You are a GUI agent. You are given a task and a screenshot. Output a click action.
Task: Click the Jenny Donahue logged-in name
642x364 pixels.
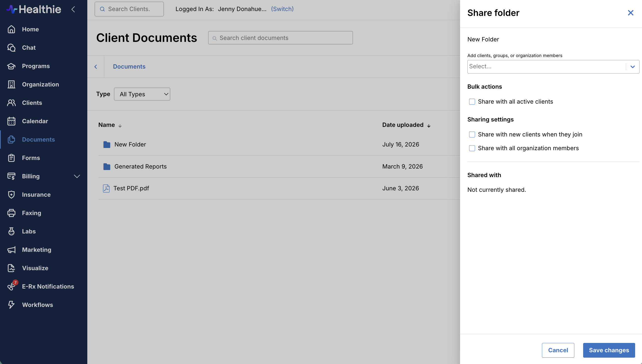242,9
